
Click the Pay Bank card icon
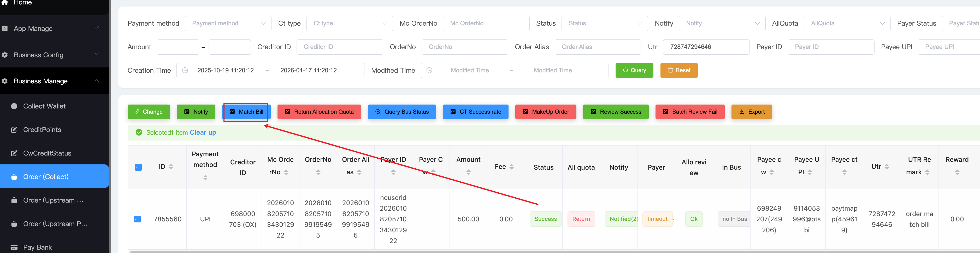click(x=14, y=247)
